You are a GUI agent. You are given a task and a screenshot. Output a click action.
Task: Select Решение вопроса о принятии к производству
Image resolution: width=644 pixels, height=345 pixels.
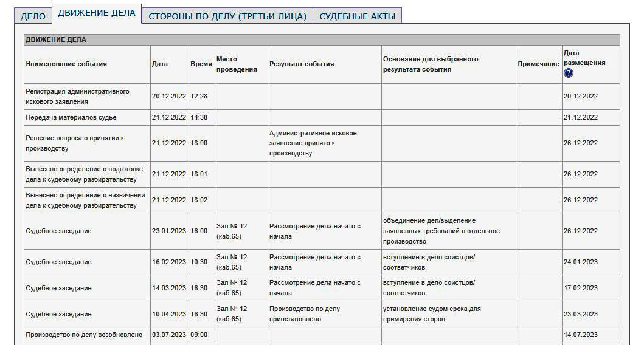[x=75, y=143]
